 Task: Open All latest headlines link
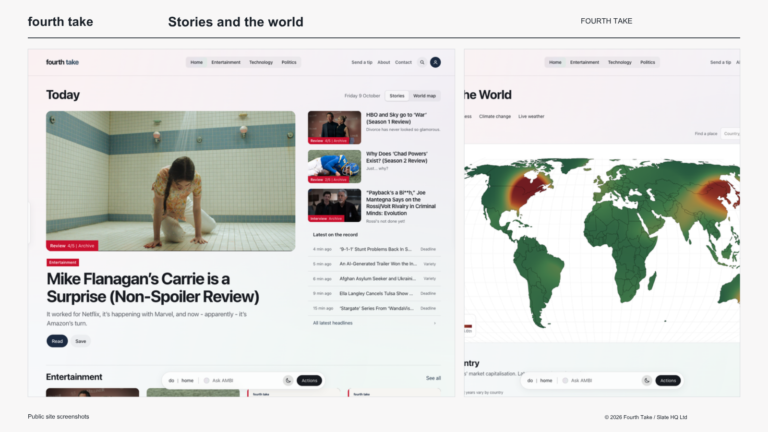point(333,323)
